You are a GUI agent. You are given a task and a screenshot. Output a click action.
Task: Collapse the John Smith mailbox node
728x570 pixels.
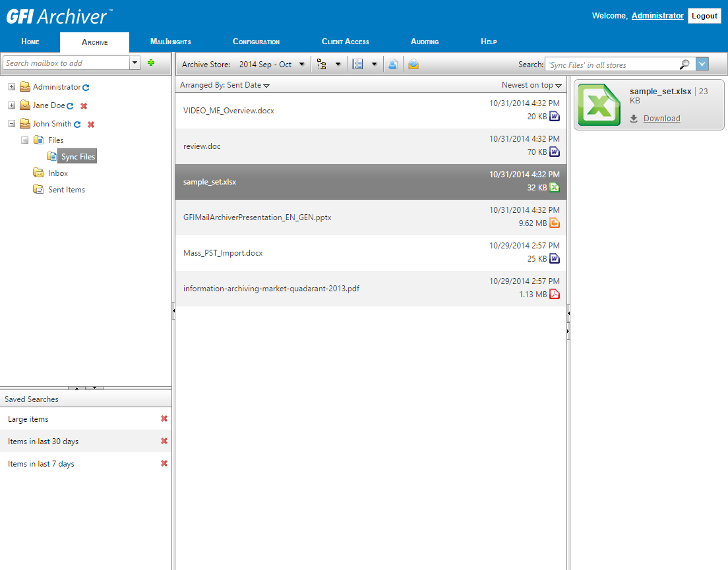(x=12, y=124)
